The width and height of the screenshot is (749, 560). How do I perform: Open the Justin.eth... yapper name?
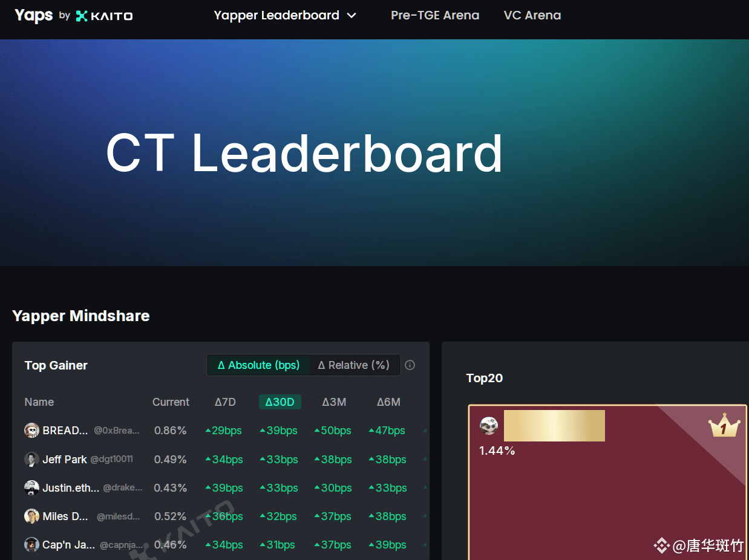coord(71,487)
